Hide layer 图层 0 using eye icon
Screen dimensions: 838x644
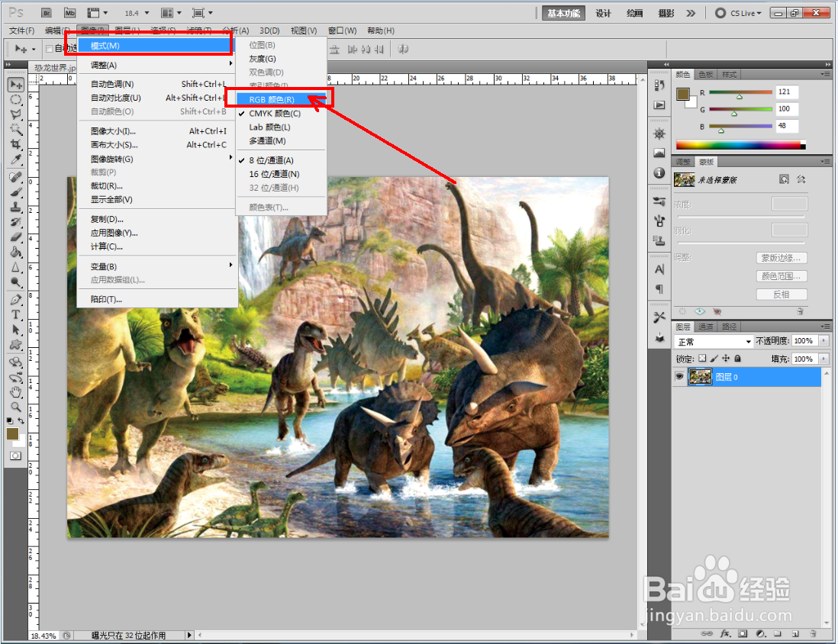pos(679,377)
